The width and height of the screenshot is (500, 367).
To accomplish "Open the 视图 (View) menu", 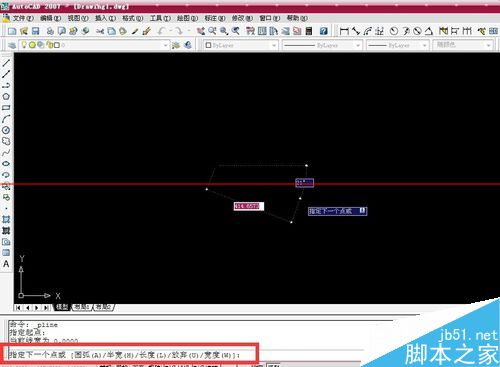I will click(78, 18).
